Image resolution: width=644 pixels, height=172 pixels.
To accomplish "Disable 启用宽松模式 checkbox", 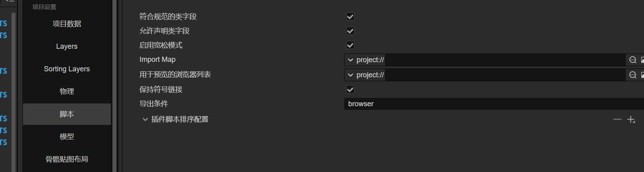I will (350, 45).
